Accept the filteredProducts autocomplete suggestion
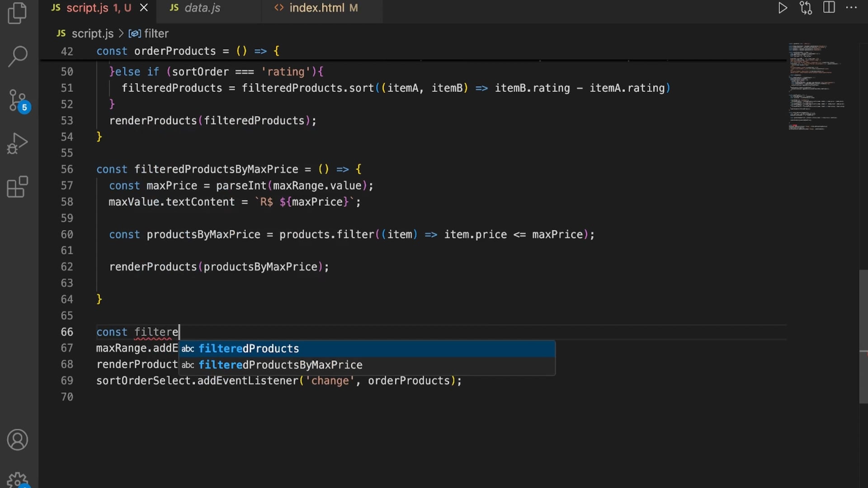 (367, 348)
